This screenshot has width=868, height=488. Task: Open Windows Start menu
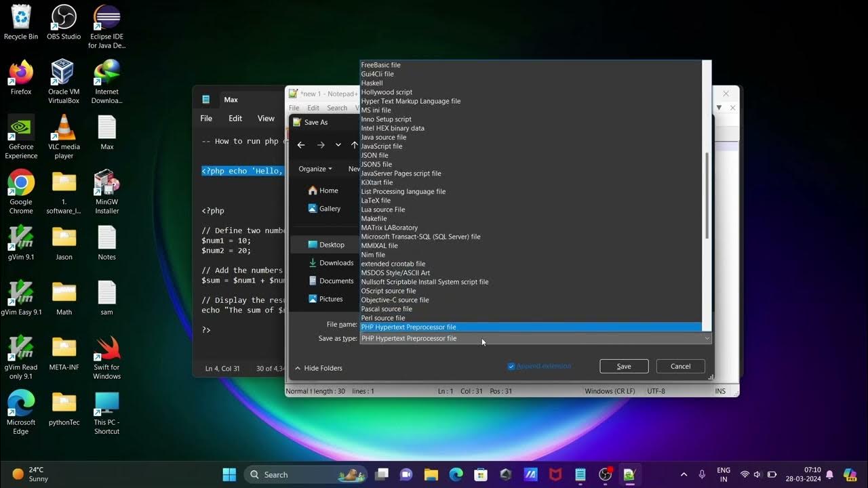click(x=229, y=474)
